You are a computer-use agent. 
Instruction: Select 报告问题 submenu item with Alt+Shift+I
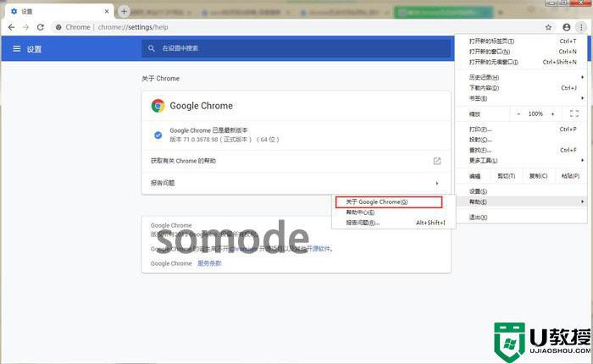393,223
